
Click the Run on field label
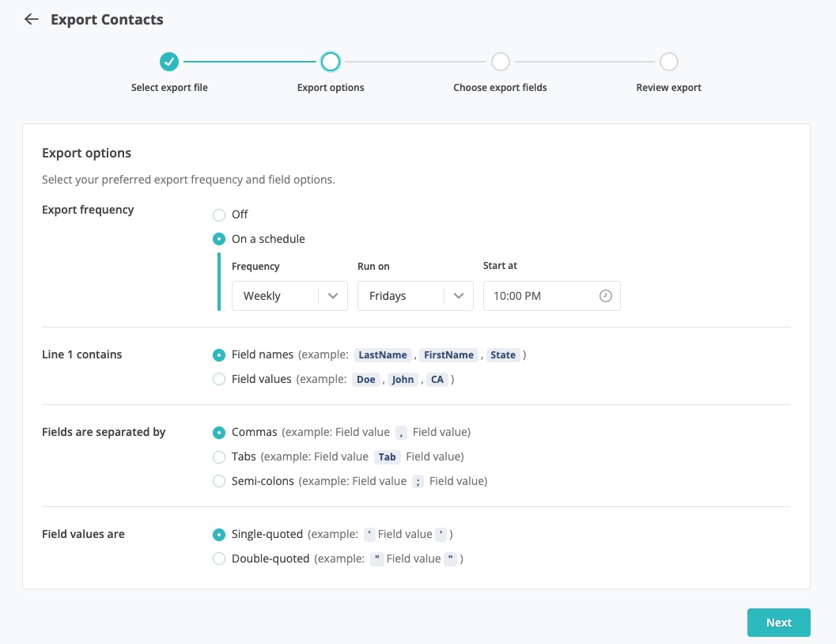pyautogui.click(x=373, y=266)
